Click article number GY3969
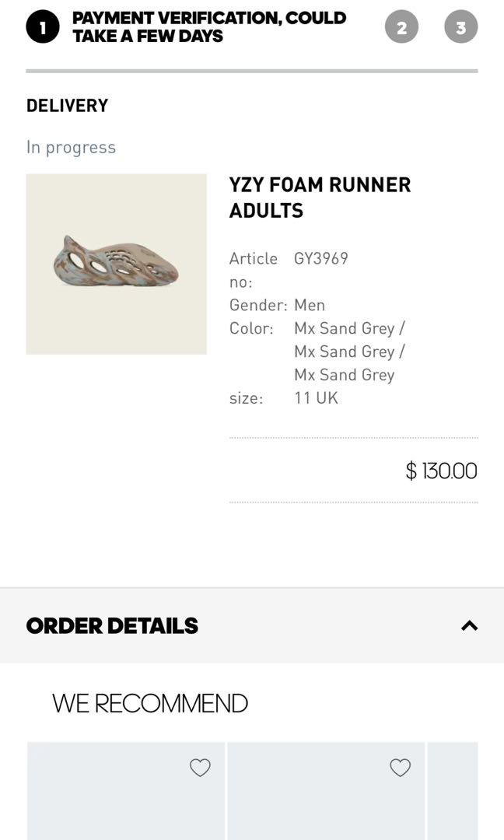The height and width of the screenshot is (840, 504). click(x=320, y=258)
